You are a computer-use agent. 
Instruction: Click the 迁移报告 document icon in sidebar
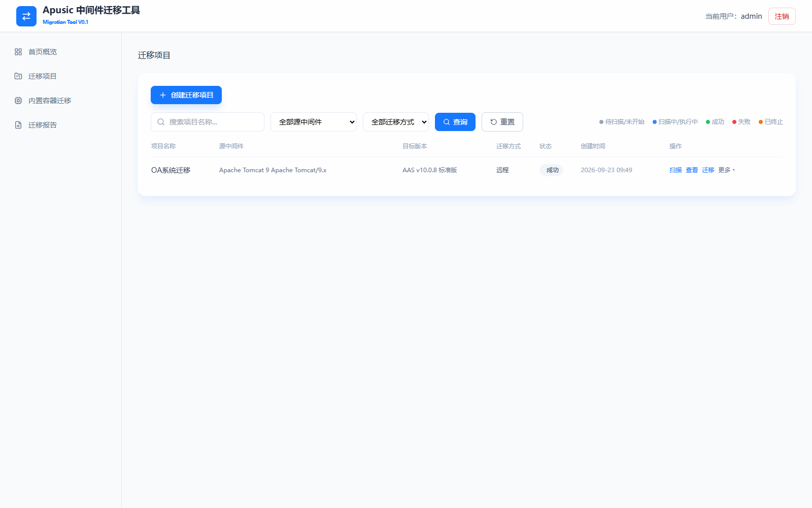[18, 125]
